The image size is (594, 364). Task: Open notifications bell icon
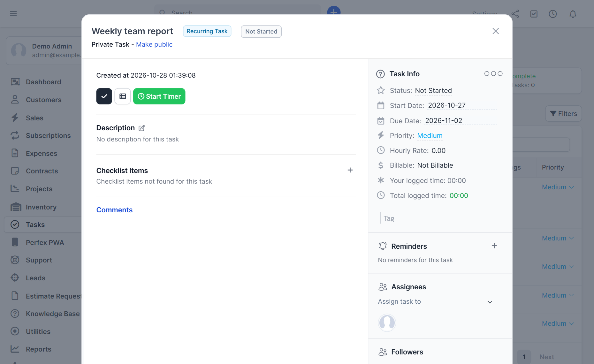pos(573,14)
